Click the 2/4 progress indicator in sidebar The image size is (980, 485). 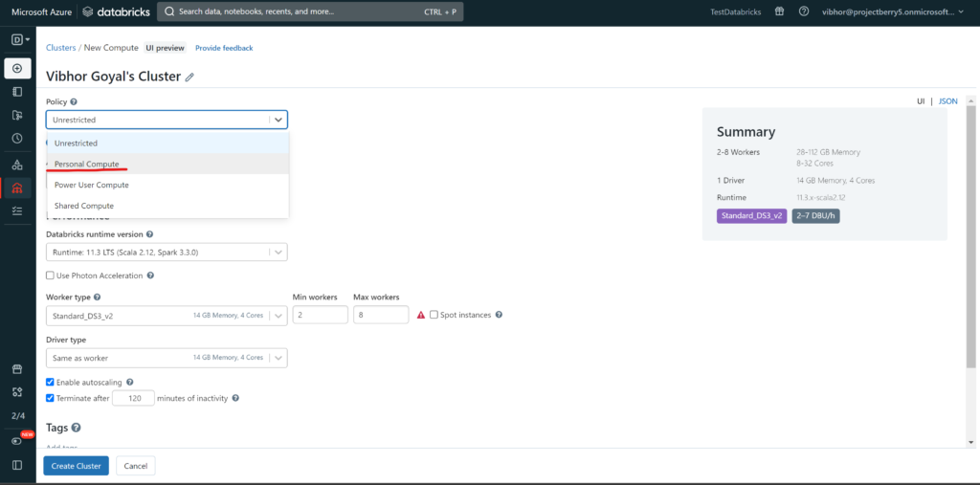point(17,415)
